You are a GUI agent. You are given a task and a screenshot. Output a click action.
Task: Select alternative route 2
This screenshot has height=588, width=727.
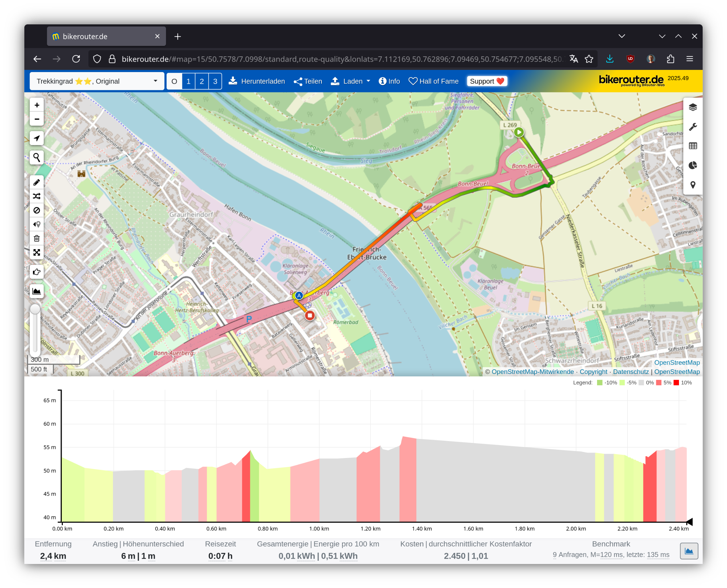pos(202,81)
